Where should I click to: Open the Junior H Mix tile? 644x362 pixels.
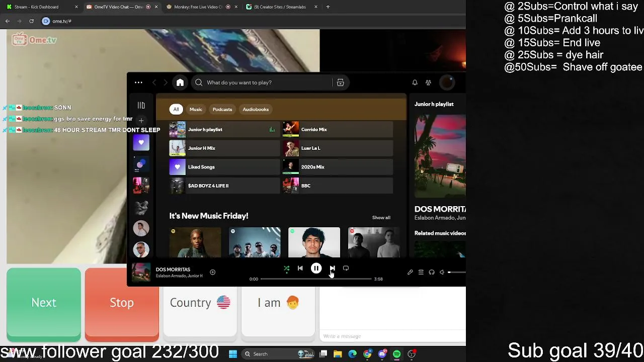coord(224,148)
